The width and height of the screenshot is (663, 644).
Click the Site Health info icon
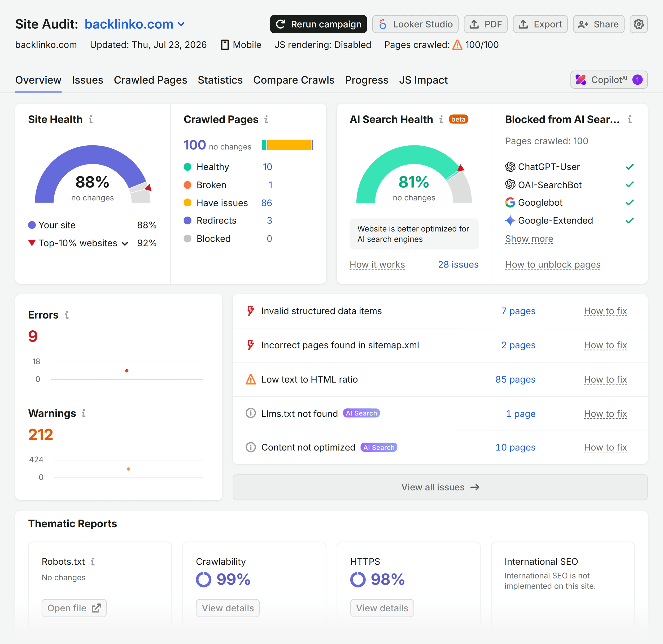91,119
